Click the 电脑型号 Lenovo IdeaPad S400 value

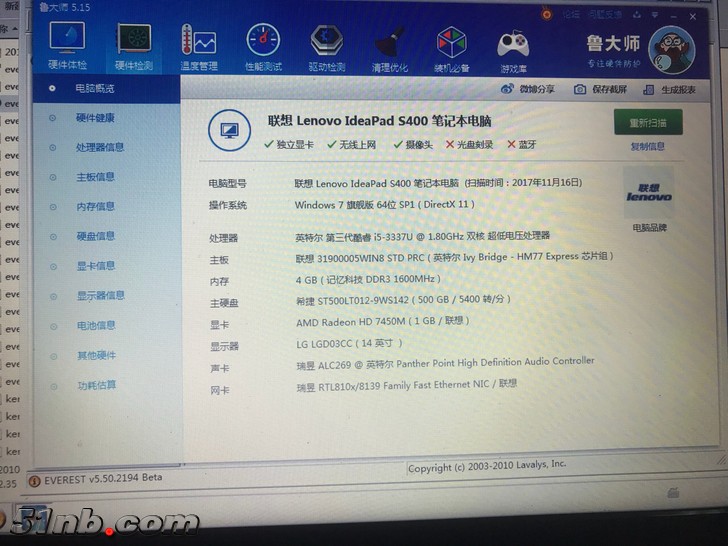(x=438, y=183)
